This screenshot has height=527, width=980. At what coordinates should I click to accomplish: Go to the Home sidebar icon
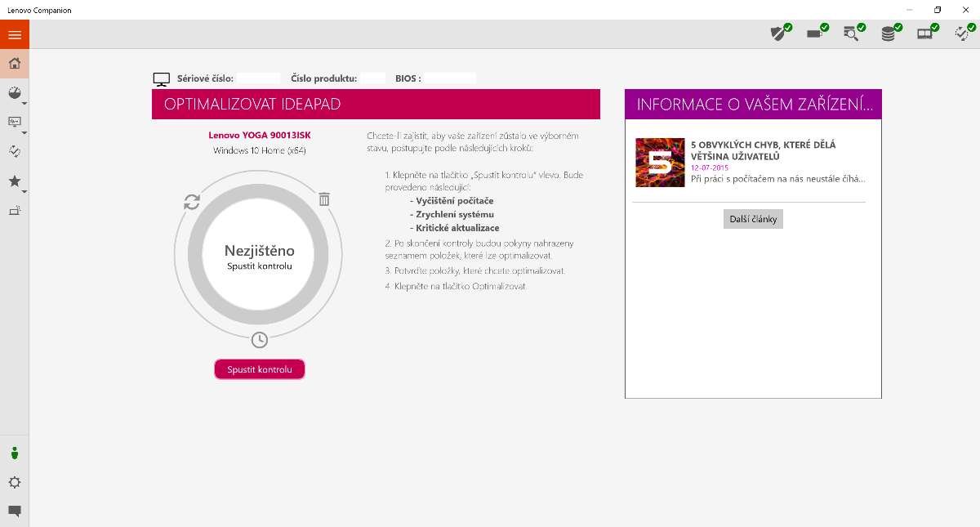tap(14, 64)
